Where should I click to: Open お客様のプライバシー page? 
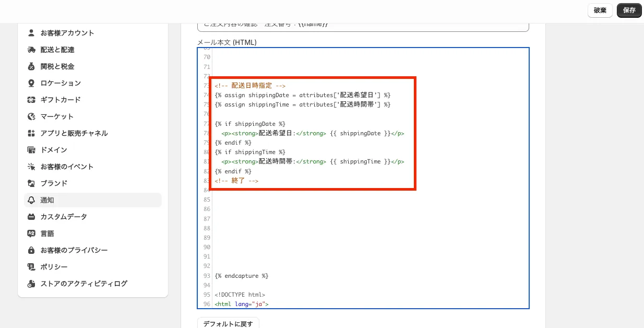(93, 250)
